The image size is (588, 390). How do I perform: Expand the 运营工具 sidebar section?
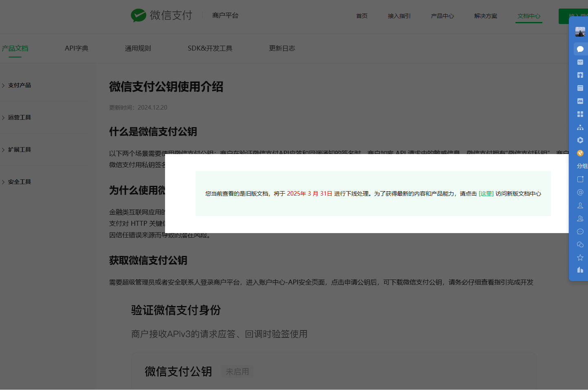click(x=16, y=117)
